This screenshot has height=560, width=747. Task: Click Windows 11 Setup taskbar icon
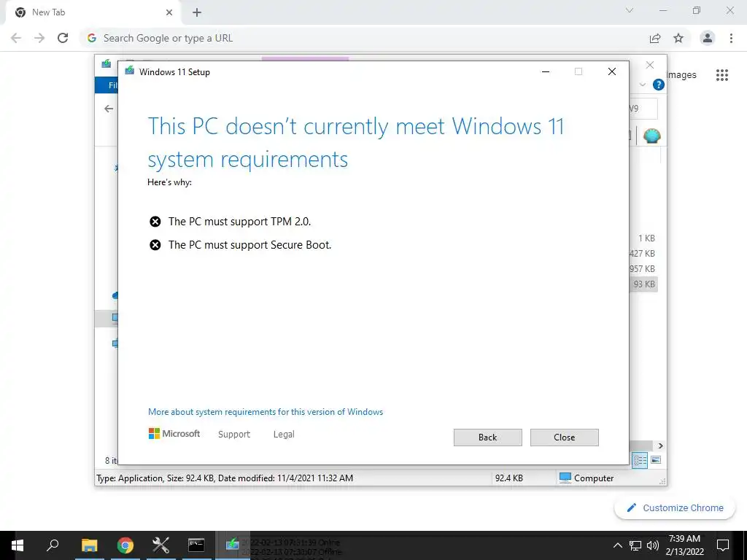(233, 545)
